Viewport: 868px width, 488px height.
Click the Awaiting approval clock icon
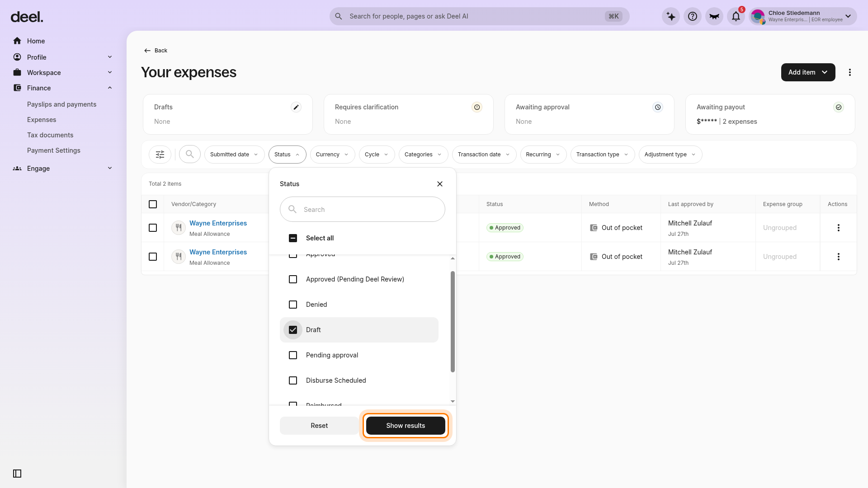point(658,107)
